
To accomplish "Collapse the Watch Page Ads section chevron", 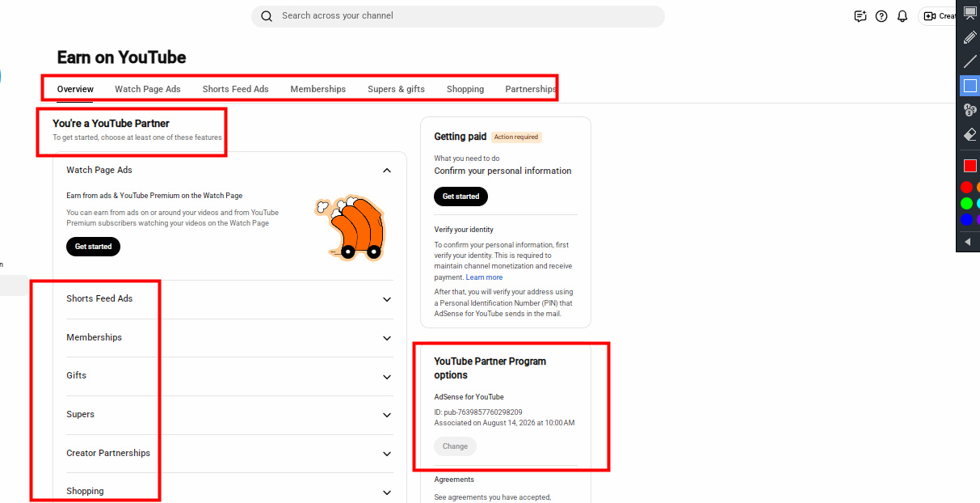I will (x=387, y=171).
